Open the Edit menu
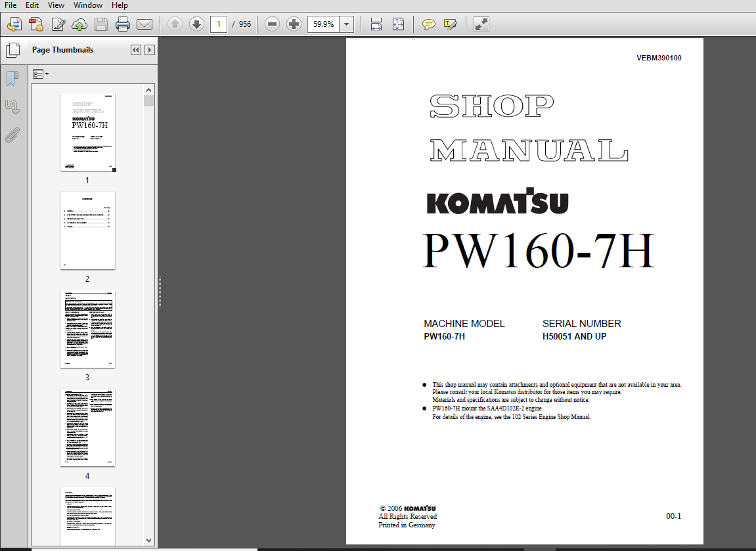This screenshot has width=756, height=551. (x=32, y=5)
